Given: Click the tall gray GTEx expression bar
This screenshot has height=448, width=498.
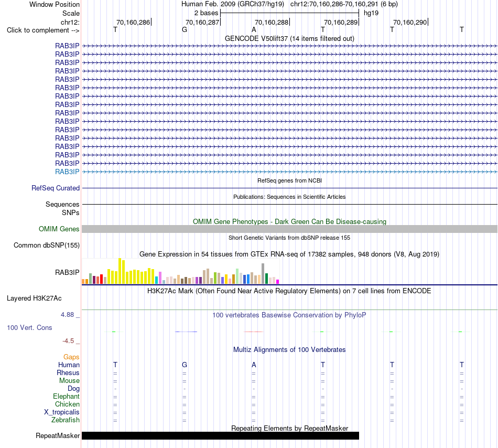Looking at the screenshot, I should click(263, 273).
